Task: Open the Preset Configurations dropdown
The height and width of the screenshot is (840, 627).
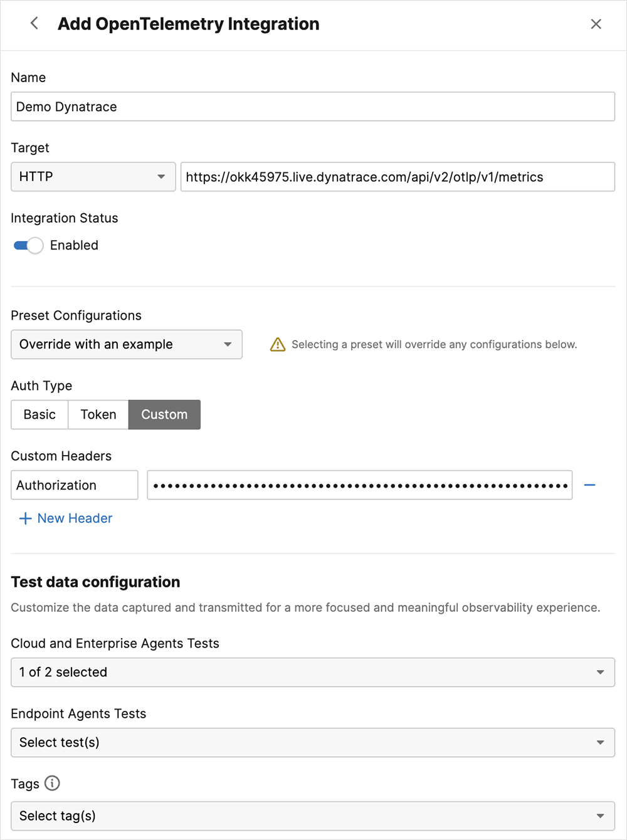Action: point(126,345)
